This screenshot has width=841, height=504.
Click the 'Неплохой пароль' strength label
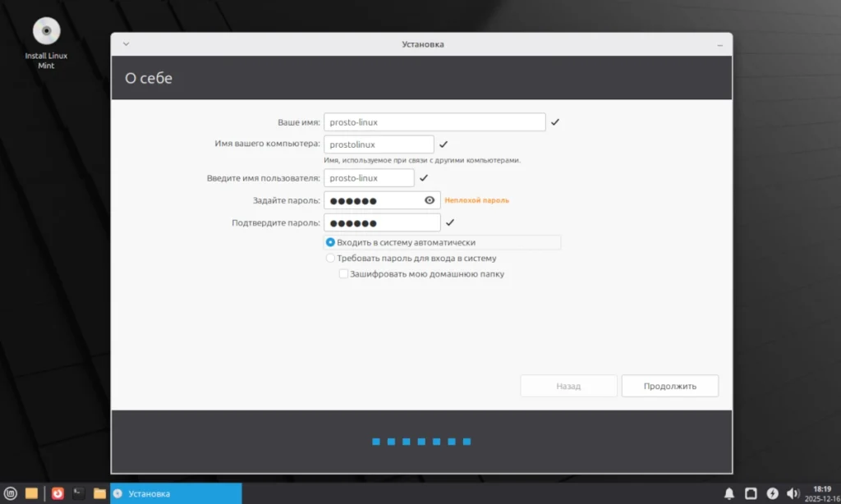click(477, 200)
